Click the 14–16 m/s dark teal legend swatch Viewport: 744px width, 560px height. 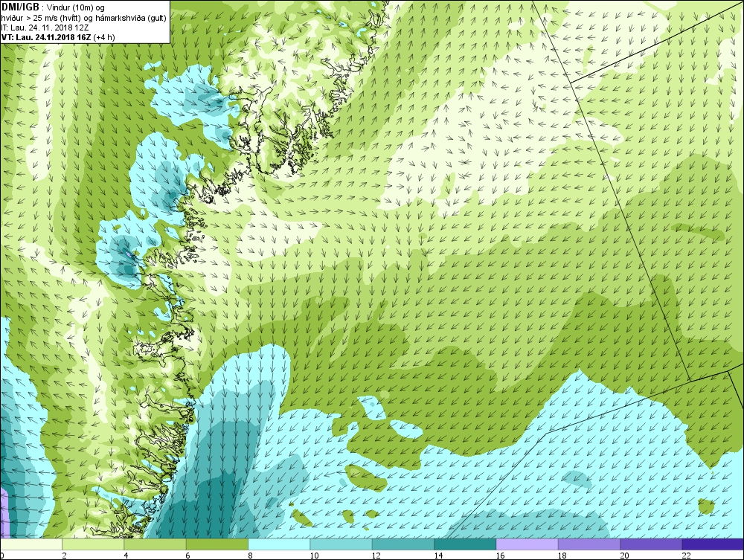(465, 544)
